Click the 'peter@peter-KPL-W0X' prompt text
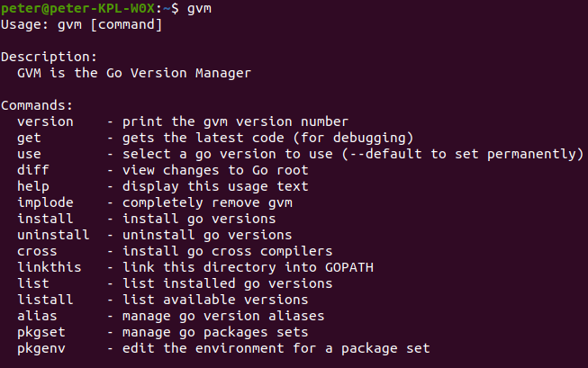The height and width of the screenshot is (368, 588). point(75,7)
